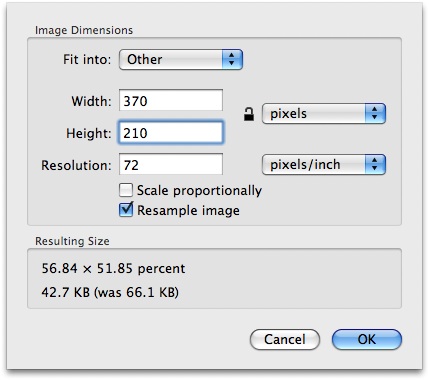Confirm the resize with OK
Image resolution: width=429 pixels, height=380 pixels.
(367, 340)
